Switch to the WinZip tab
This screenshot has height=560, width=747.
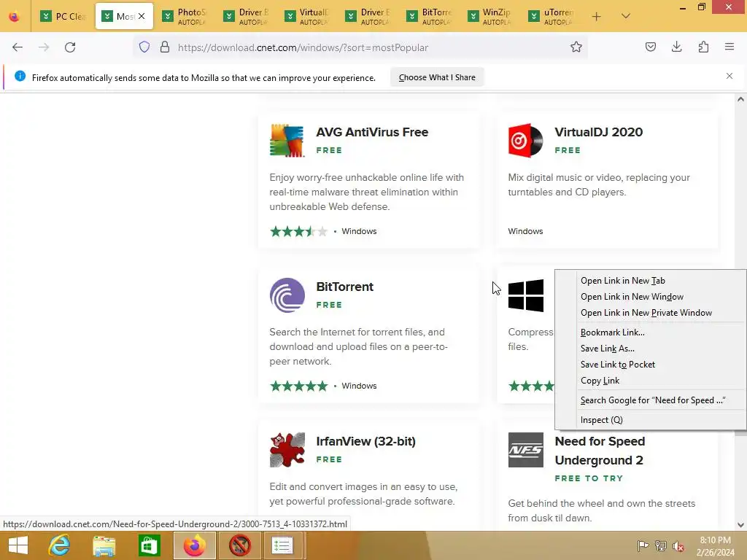click(489, 17)
